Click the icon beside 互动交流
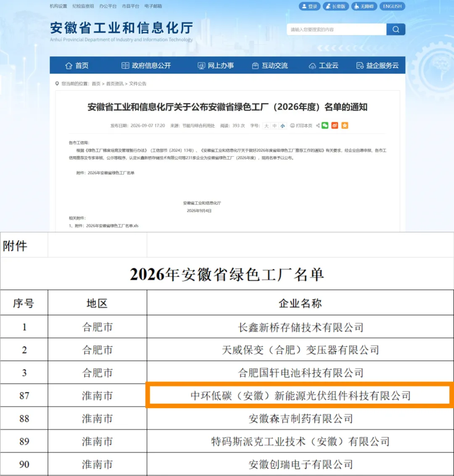Image resolution: width=454 pixels, height=476 pixels. (x=255, y=66)
